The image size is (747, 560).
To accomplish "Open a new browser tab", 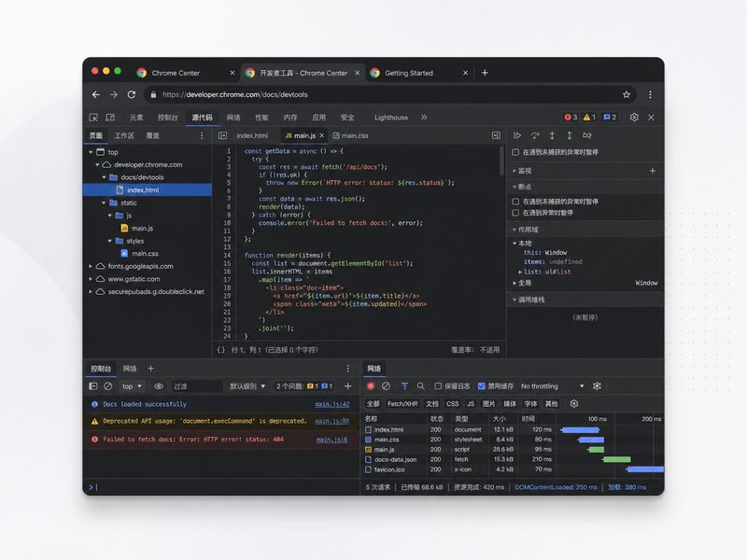I will pyautogui.click(x=485, y=73).
